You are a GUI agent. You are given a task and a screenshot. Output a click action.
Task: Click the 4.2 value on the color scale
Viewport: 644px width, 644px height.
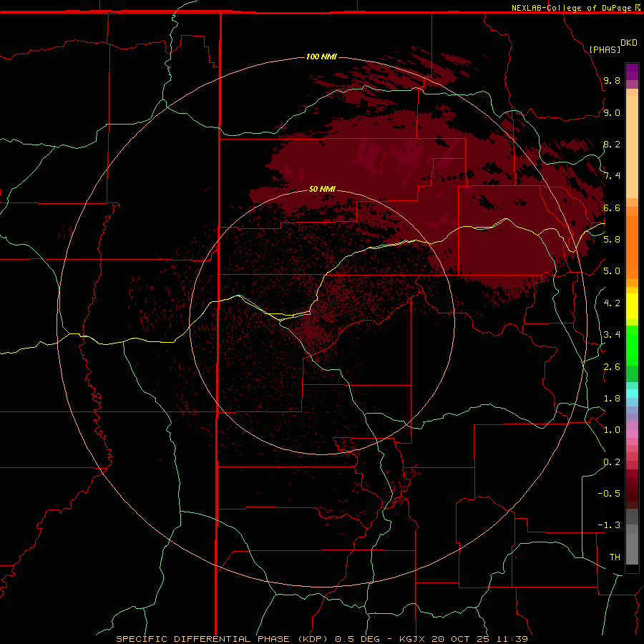(612, 303)
